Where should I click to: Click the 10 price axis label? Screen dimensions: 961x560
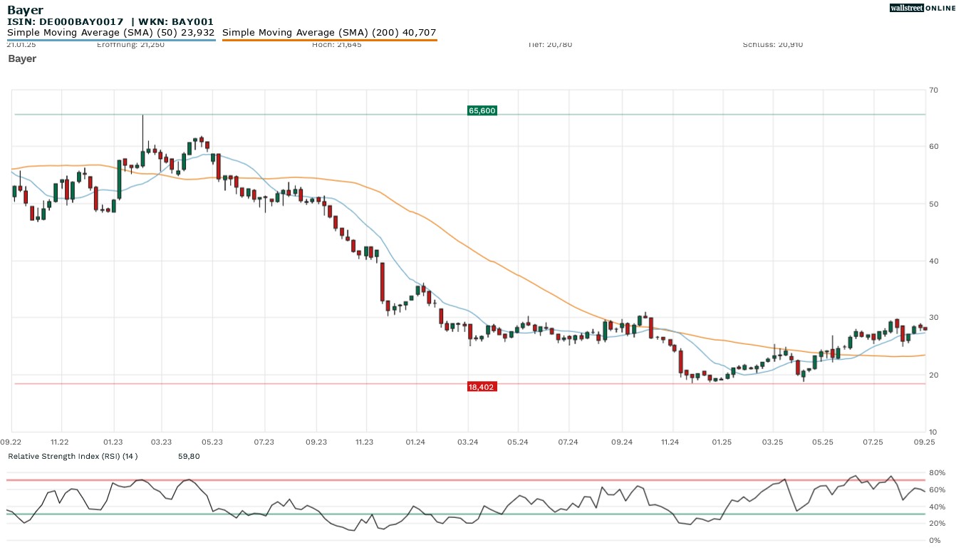(x=933, y=432)
